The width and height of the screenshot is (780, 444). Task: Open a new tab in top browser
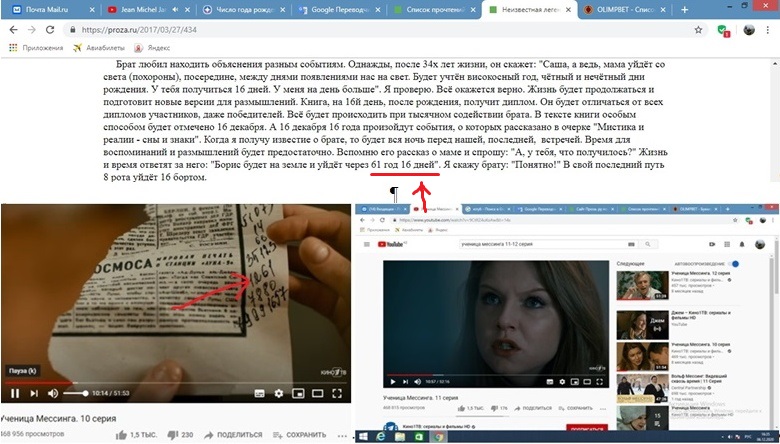[684, 9]
